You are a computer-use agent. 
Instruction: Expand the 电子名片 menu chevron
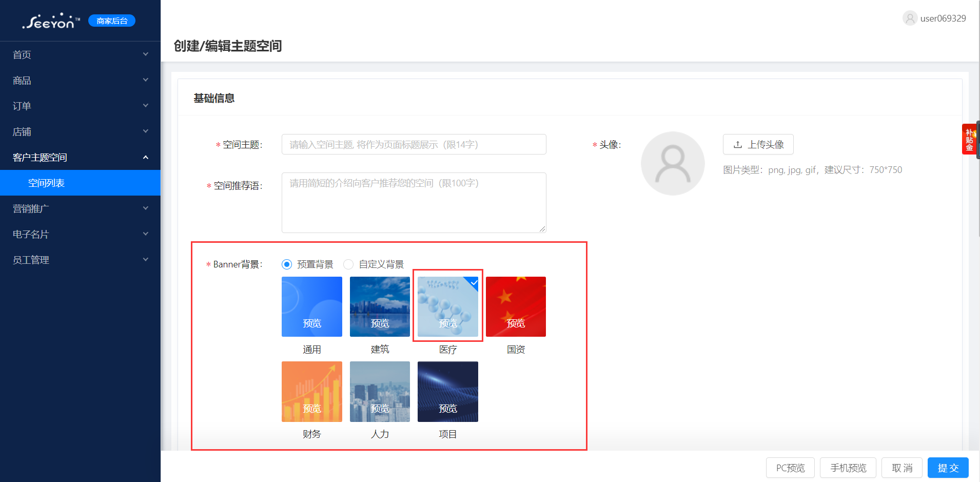(x=146, y=234)
